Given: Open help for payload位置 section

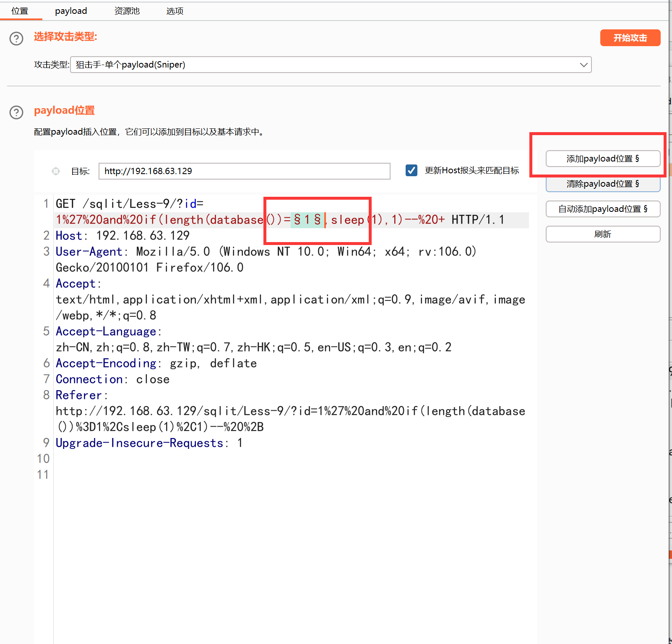Looking at the screenshot, I should pos(16,112).
